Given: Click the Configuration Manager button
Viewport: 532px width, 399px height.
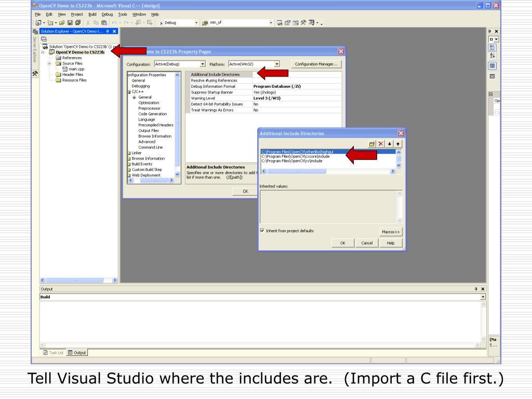Looking at the screenshot, I should (x=316, y=64).
